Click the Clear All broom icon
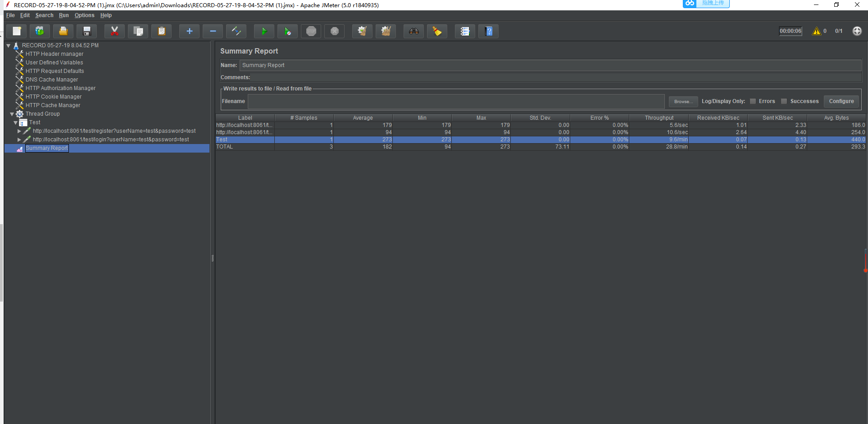This screenshot has height=424, width=868. [386, 31]
